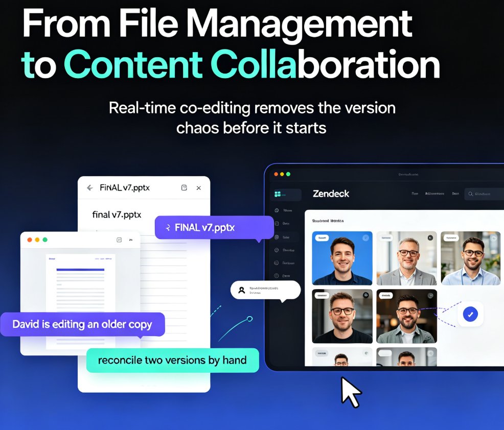Focus the Zendeck search field
Viewport: 504px width, 430px height.
[484, 194]
